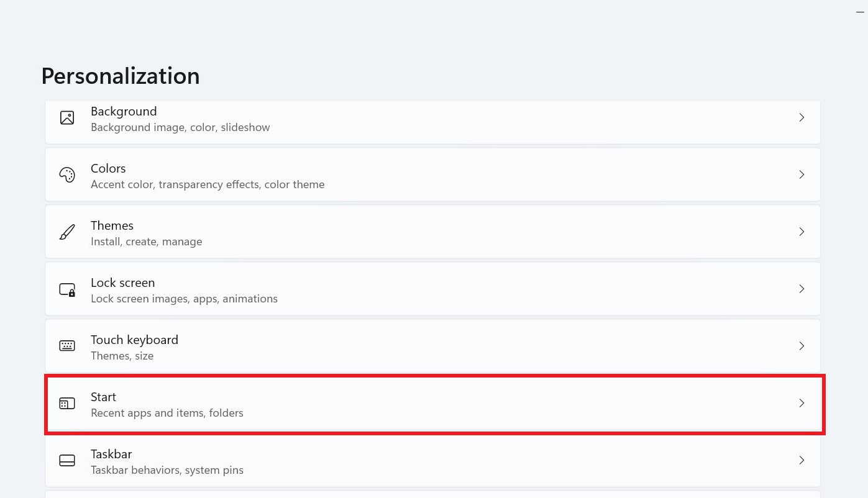The image size is (868, 498).
Task: Open Colors using its right chevron
Action: (802, 174)
